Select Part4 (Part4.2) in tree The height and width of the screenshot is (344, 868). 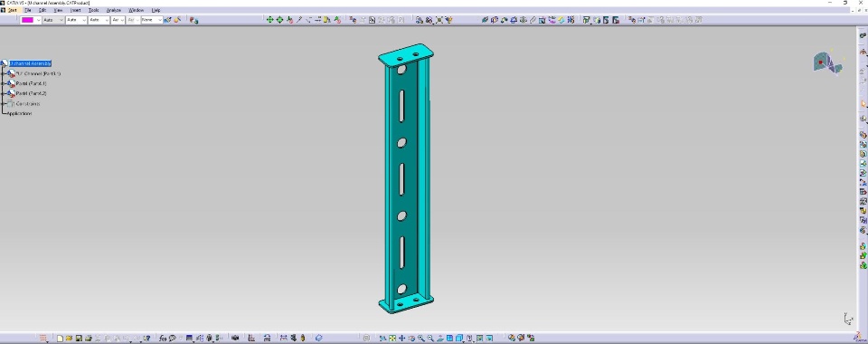pyautogui.click(x=31, y=93)
